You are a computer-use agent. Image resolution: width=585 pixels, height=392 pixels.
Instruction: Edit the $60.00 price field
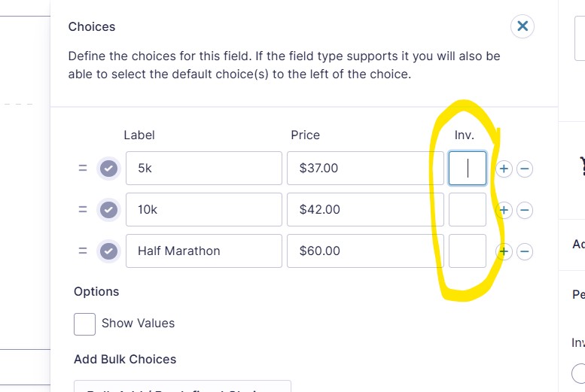coord(365,251)
